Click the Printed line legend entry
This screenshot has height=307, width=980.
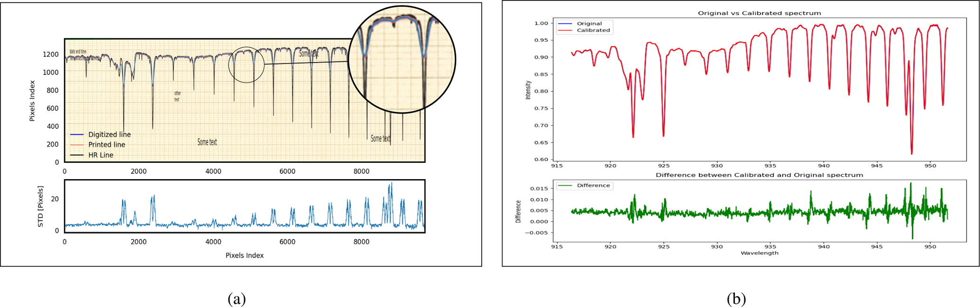pos(106,144)
